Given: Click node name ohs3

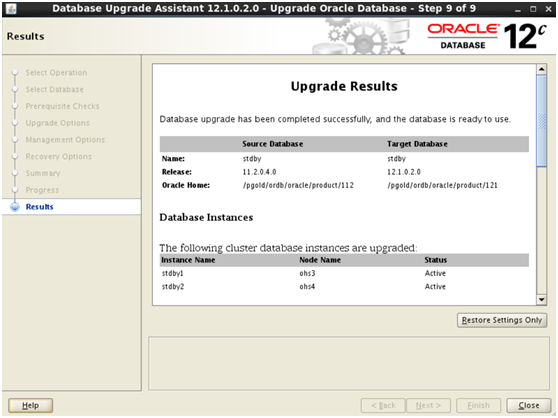Looking at the screenshot, I should (x=307, y=273).
